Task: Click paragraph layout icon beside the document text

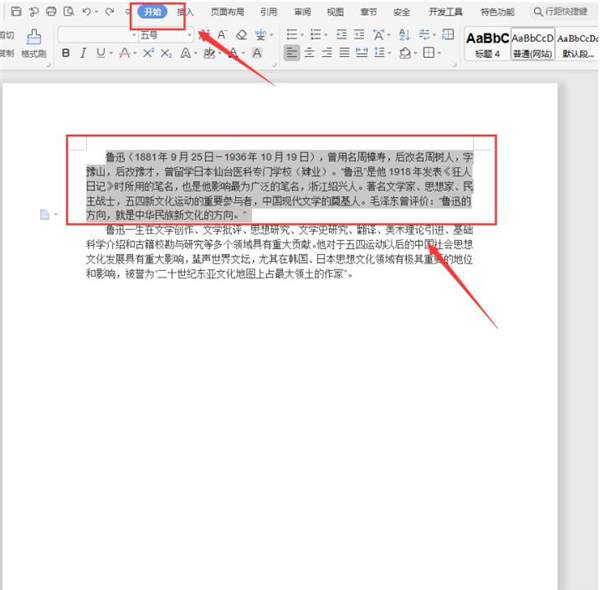Action: coord(45,215)
